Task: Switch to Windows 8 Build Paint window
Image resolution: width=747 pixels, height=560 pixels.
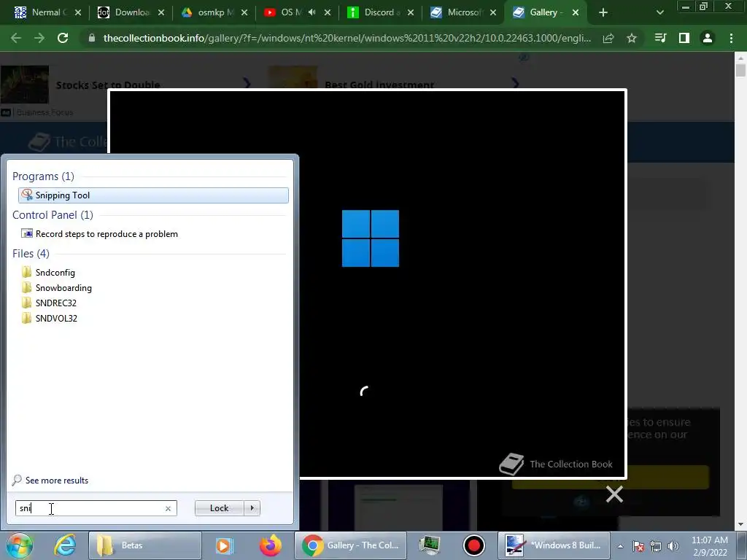Action: (554, 545)
